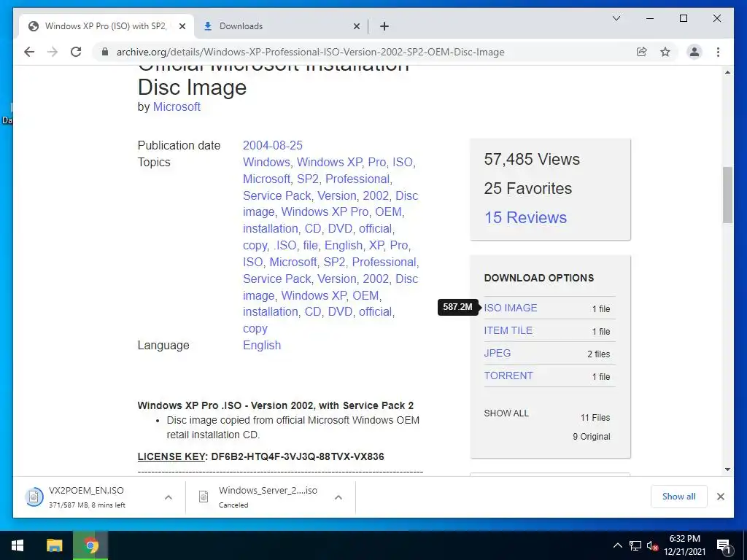Open a new tab with the plus button
The width and height of the screenshot is (747, 560).
point(384,26)
